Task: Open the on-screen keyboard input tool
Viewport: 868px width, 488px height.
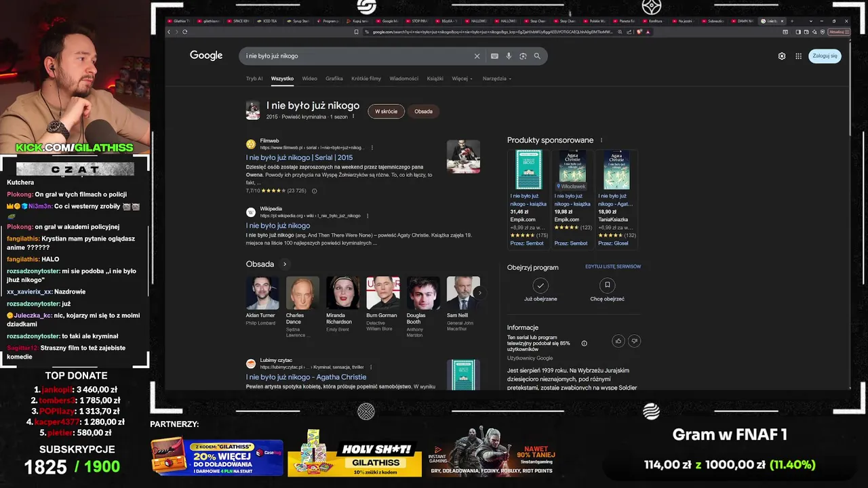Action: (494, 56)
